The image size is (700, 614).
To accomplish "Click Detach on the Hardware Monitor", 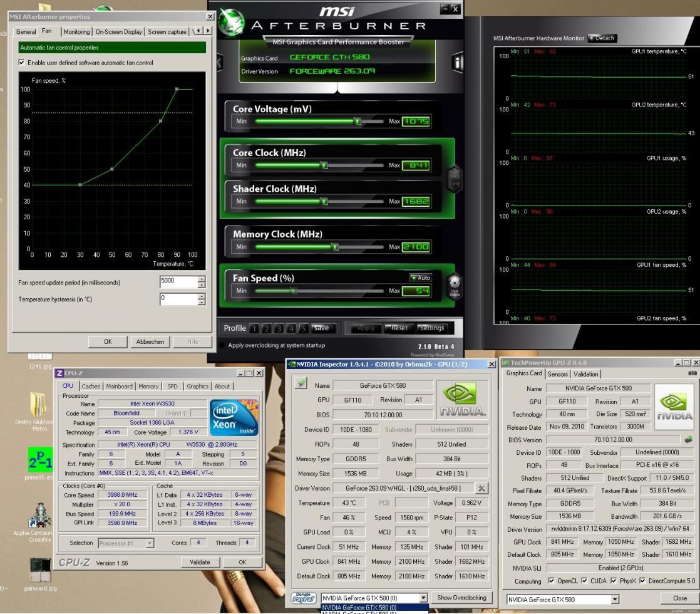I will pyautogui.click(x=602, y=38).
